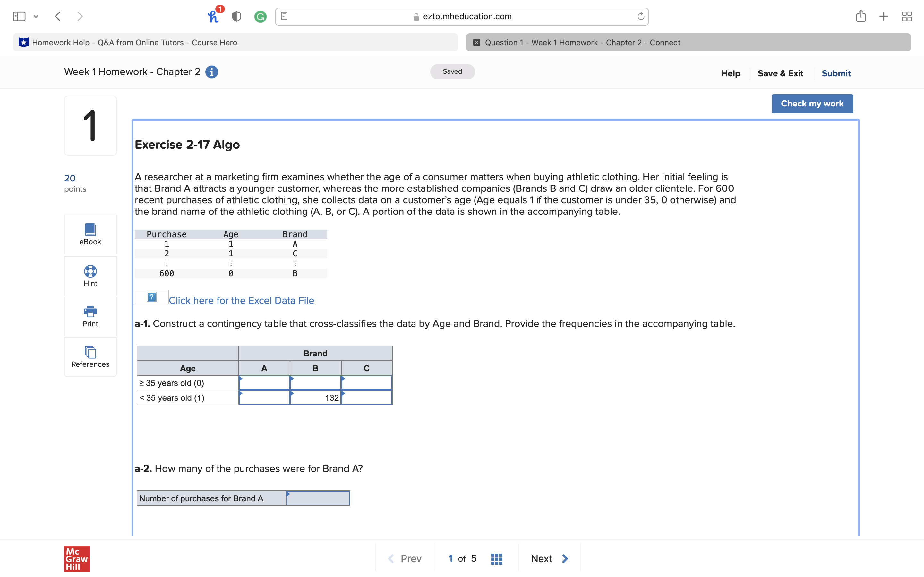This screenshot has height=577, width=924.
Task: Select Brand A cell for ≥35 years
Action: (x=264, y=383)
